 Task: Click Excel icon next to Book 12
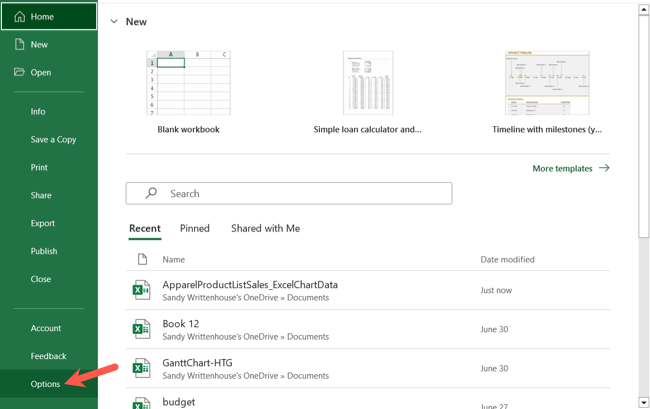[x=141, y=329]
